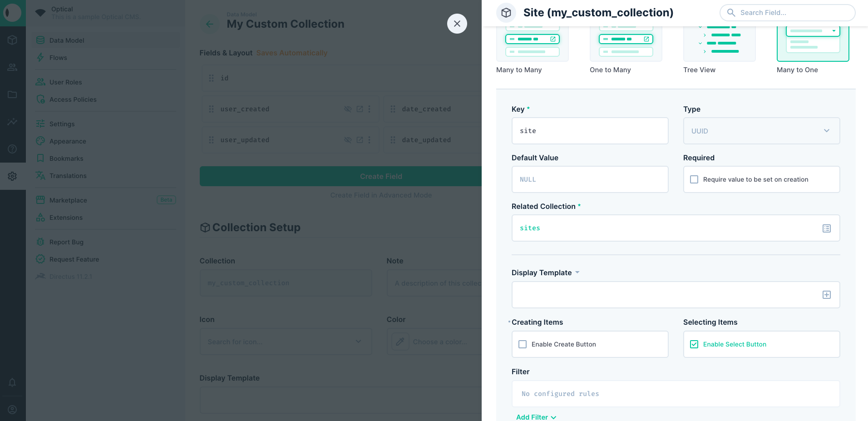
Task: Open the file library folder icon
Action: pyautogui.click(x=12, y=94)
